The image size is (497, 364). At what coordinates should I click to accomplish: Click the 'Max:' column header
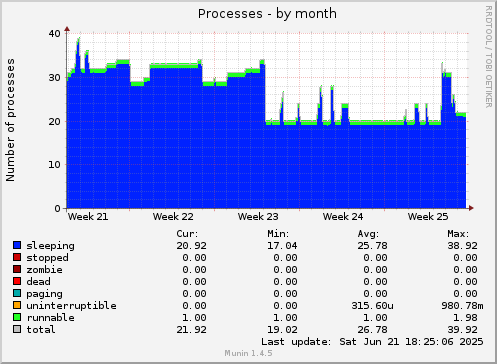click(x=458, y=234)
